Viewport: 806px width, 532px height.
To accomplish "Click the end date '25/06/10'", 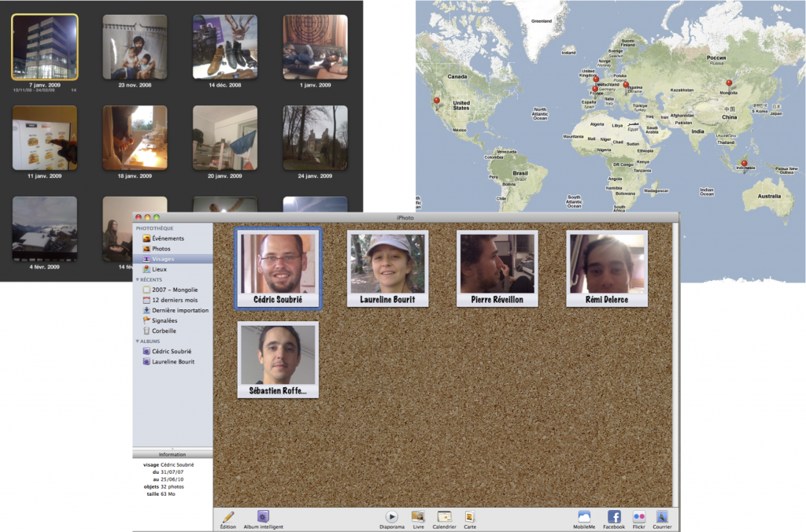I will pos(172,479).
